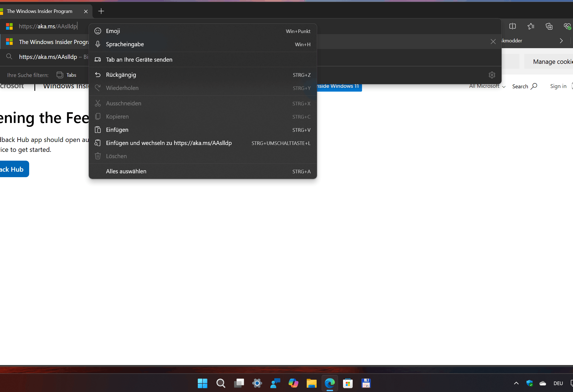This screenshot has width=573, height=392.
Task: Remove the suggestion with the X button
Action: [x=493, y=42]
